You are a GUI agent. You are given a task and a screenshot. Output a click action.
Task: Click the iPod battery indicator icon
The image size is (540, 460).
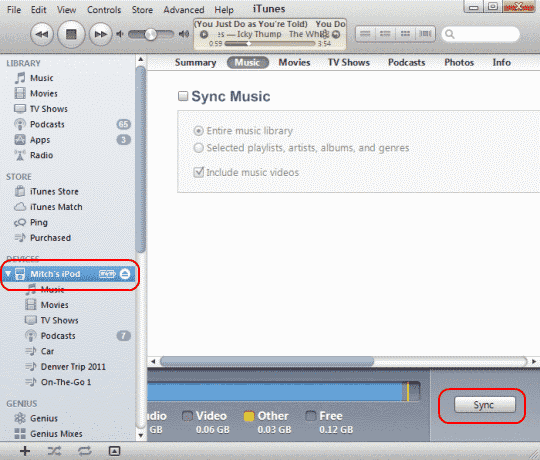[x=107, y=274]
